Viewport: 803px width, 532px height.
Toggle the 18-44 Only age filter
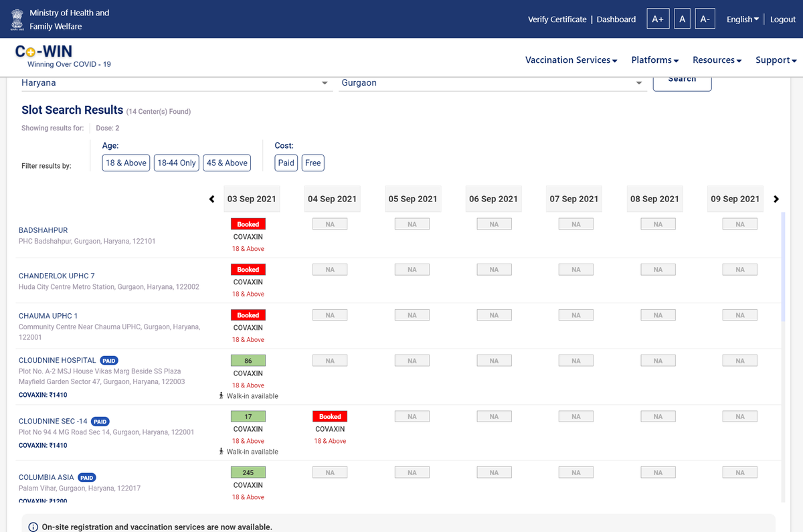pyautogui.click(x=177, y=163)
